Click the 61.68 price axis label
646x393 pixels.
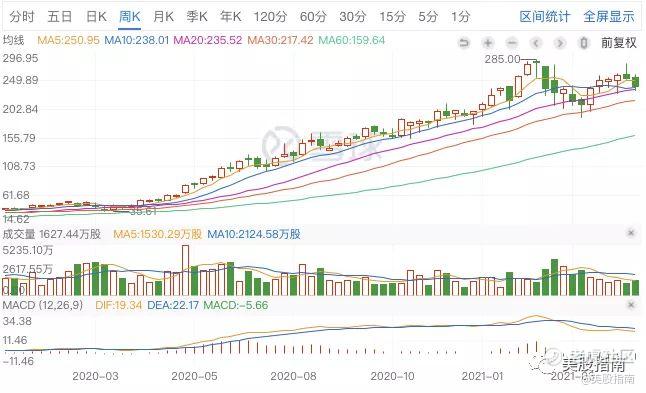pos(16,195)
